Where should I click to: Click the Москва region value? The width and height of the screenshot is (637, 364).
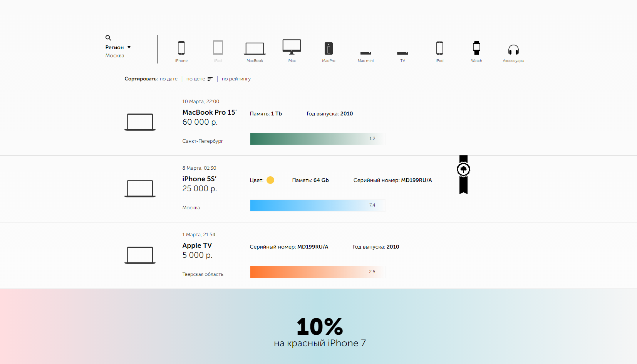pyautogui.click(x=115, y=55)
